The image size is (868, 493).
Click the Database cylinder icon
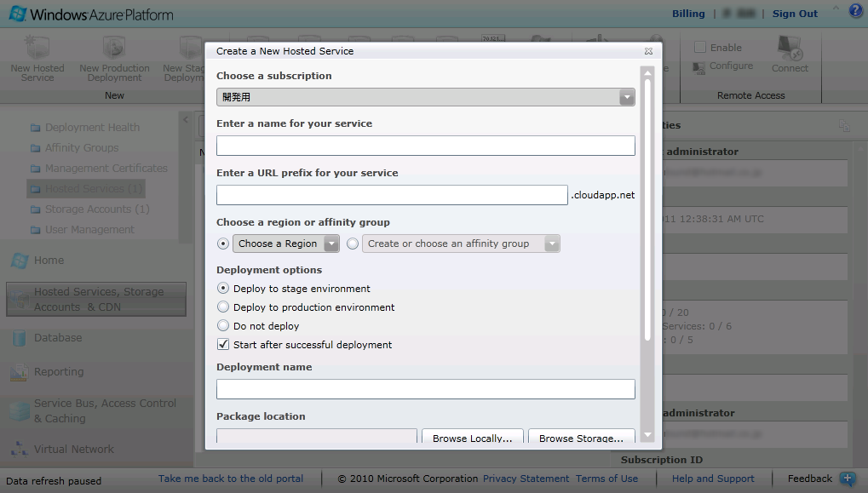click(19, 338)
